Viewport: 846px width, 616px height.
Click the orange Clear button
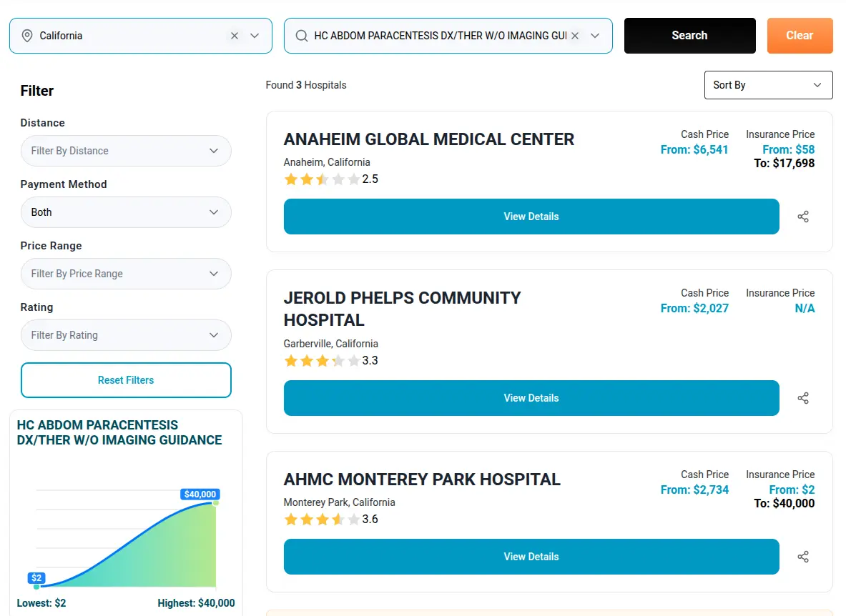click(x=800, y=36)
